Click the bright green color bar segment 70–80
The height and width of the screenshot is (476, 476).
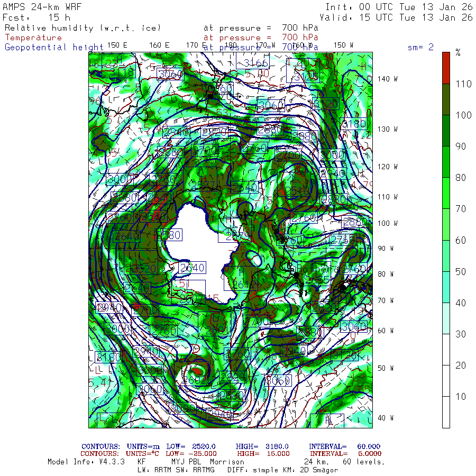(446, 194)
